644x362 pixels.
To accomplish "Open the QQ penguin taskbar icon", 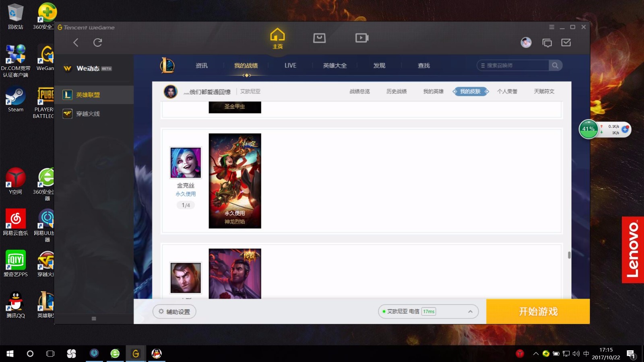I will [x=157, y=354].
